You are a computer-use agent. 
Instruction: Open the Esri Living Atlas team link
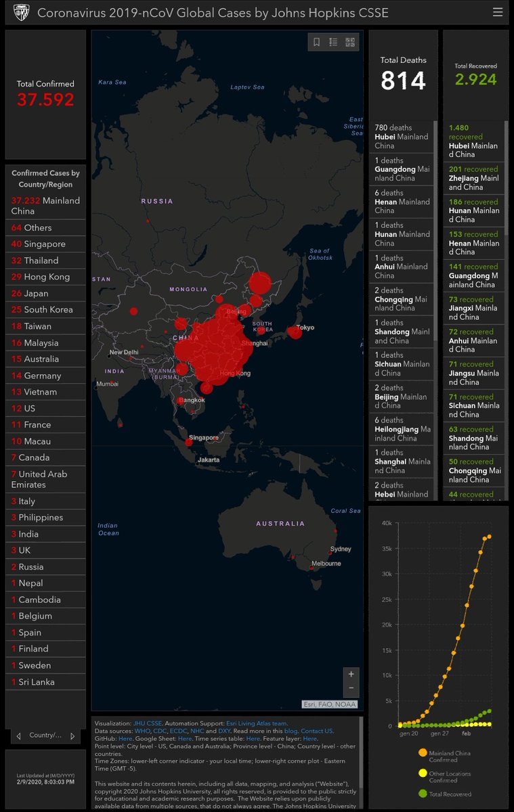(256, 723)
